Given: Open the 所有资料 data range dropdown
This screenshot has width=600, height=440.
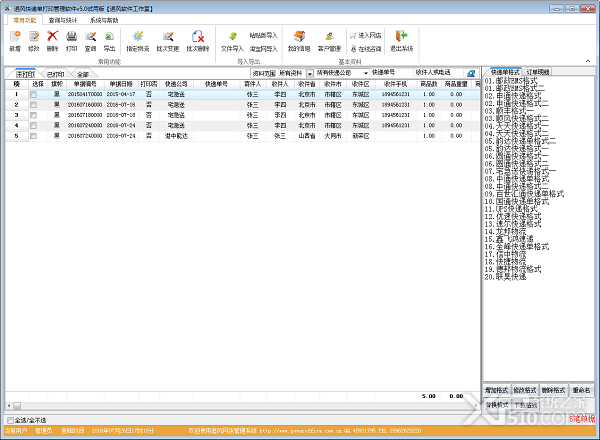Looking at the screenshot, I should 310,73.
